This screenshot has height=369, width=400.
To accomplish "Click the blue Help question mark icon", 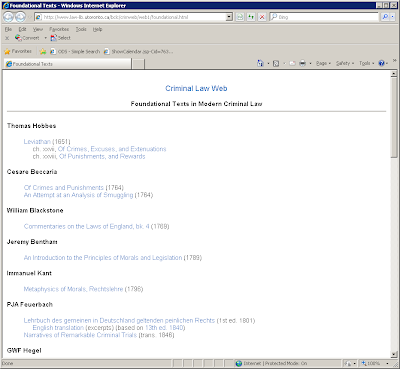I will (x=382, y=63).
